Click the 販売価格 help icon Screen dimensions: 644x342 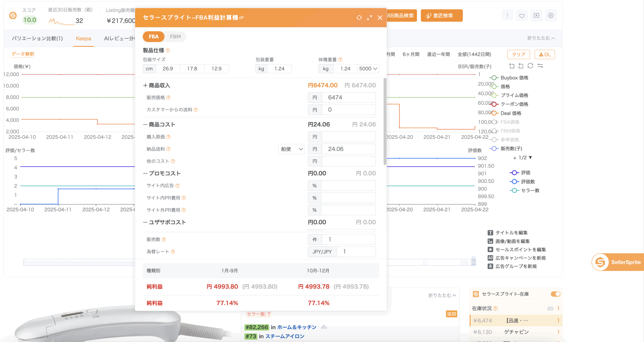(x=169, y=97)
